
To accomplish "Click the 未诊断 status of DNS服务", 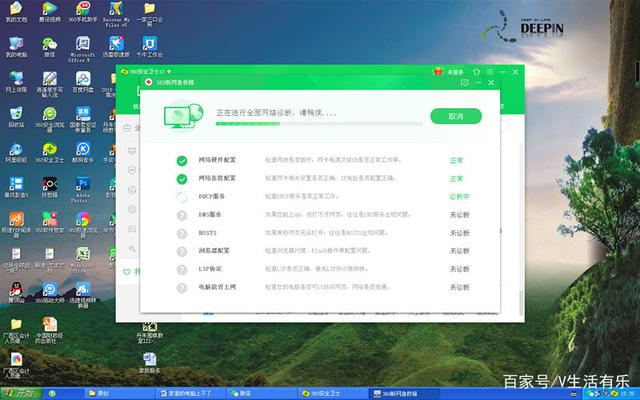I will pos(460,215).
